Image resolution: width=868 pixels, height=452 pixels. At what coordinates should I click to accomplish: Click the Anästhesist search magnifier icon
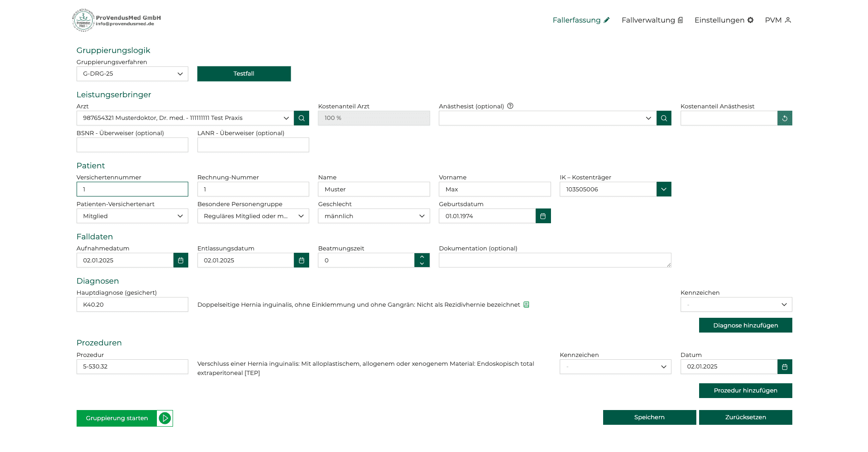coord(664,118)
